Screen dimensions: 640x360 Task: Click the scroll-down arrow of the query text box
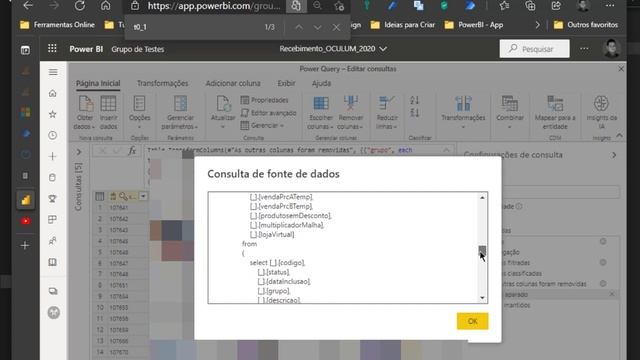482,298
